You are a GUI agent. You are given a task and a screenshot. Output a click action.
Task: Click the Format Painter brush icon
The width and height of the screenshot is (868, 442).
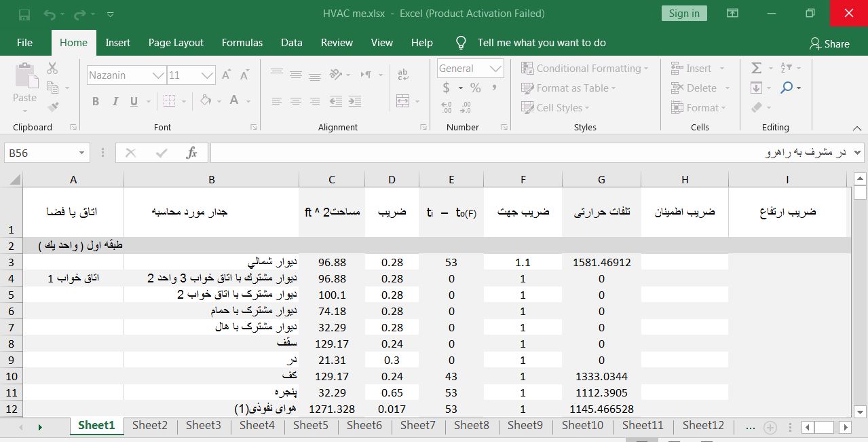click(53, 107)
